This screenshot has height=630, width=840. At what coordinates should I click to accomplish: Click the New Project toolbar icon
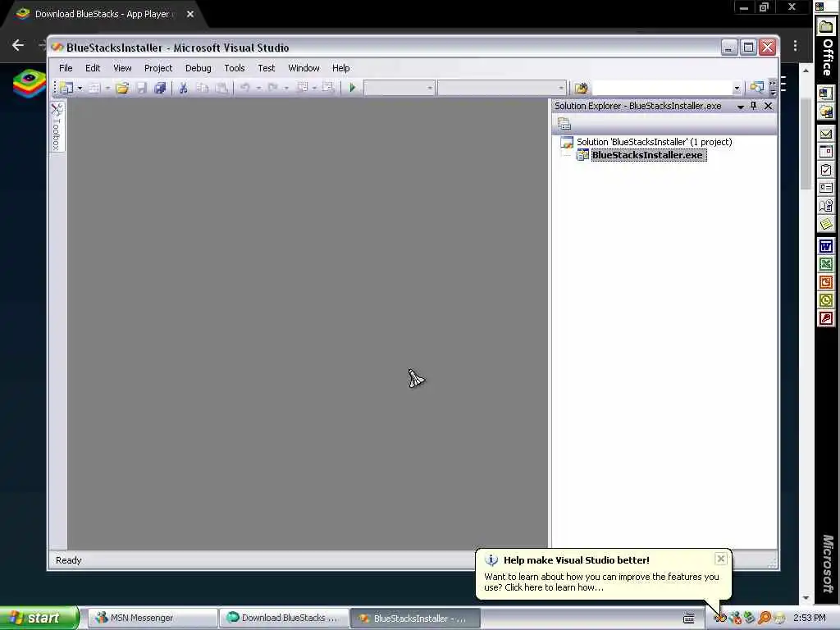(x=66, y=88)
